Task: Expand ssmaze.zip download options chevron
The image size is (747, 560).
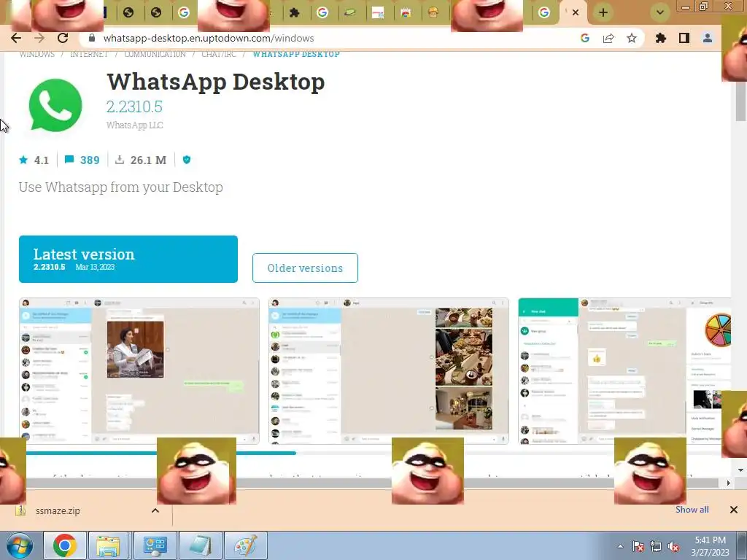Action: click(x=155, y=510)
